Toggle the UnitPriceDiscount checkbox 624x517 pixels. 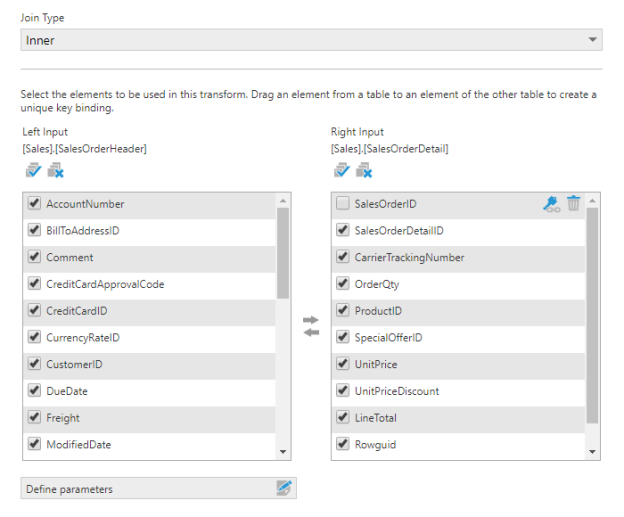(343, 391)
